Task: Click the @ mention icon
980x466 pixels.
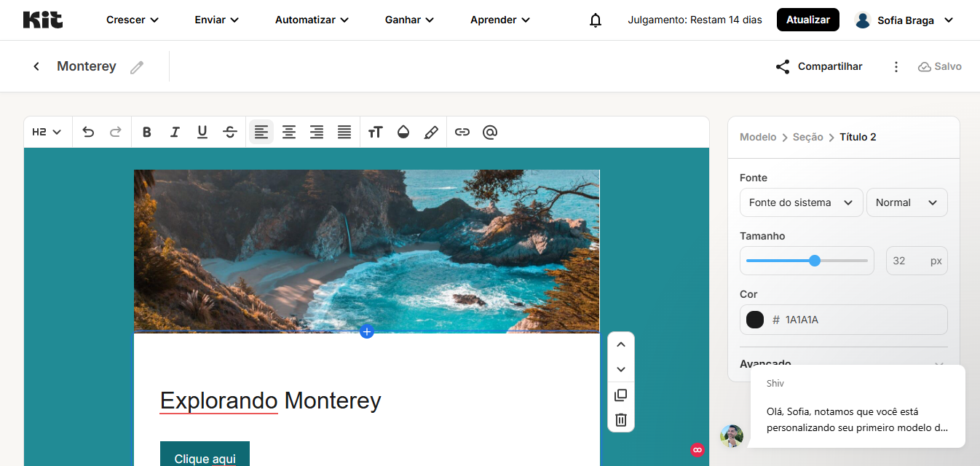Action: (489, 132)
